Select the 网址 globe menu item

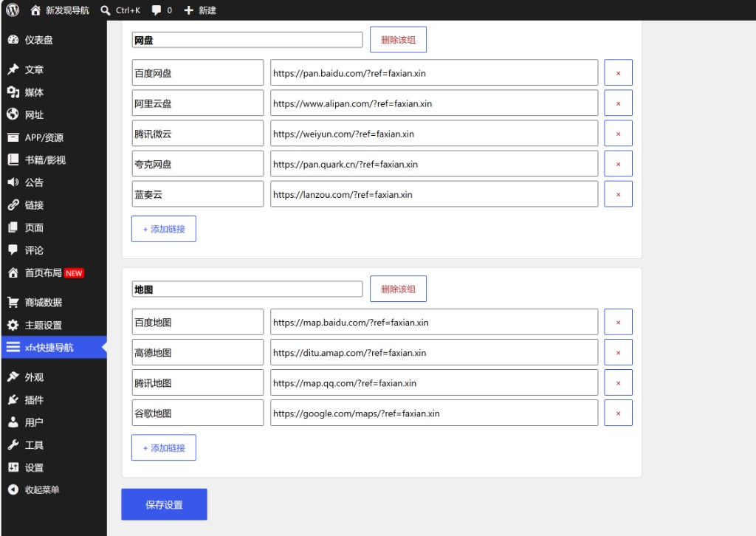click(x=53, y=114)
